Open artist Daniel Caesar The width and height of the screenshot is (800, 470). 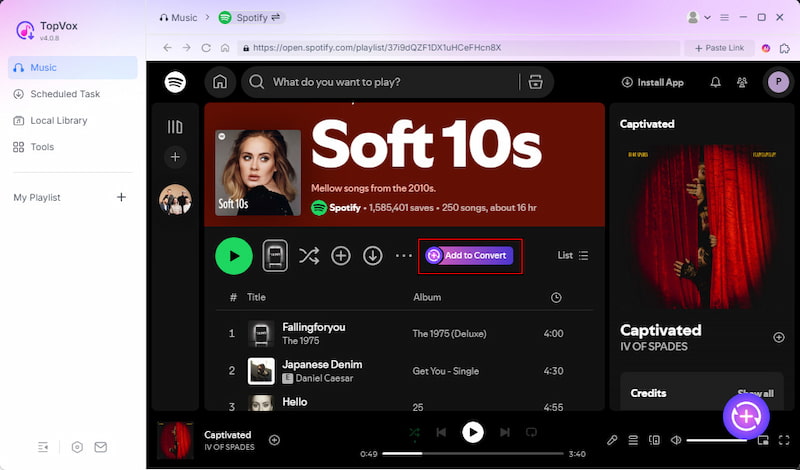point(324,378)
